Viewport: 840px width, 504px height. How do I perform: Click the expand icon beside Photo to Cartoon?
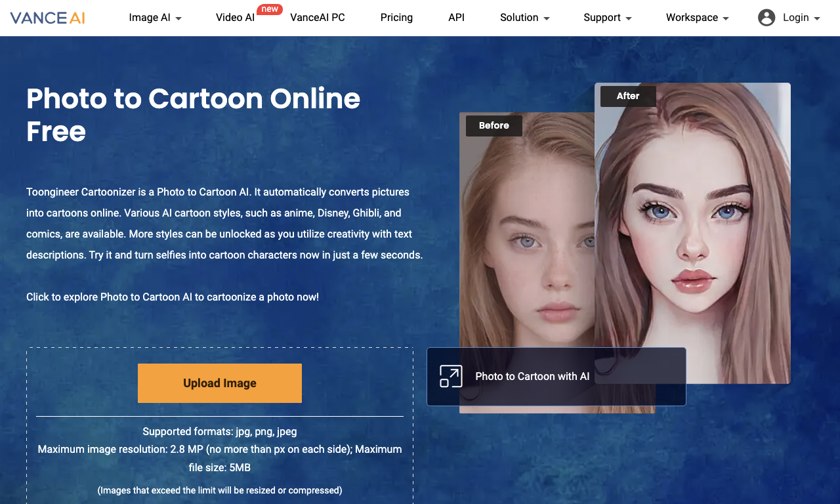pos(451,376)
